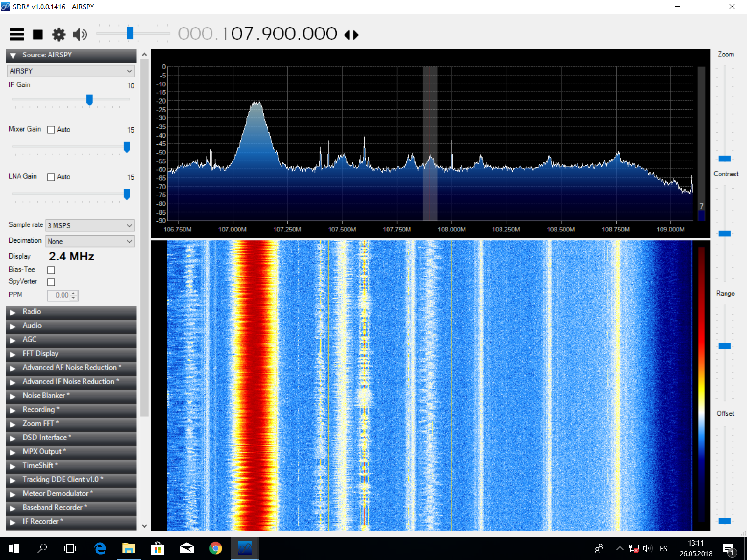Open Chrome from the taskbar

click(x=215, y=548)
